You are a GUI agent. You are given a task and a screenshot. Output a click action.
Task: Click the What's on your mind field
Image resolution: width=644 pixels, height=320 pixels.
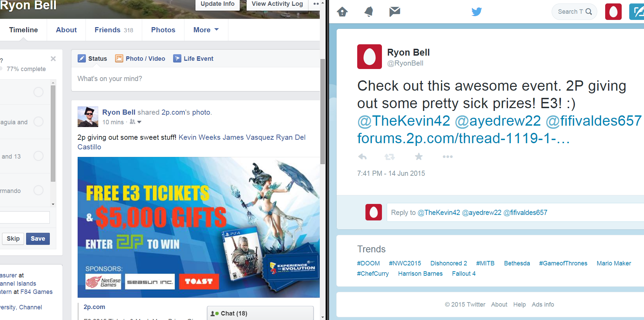pos(195,79)
